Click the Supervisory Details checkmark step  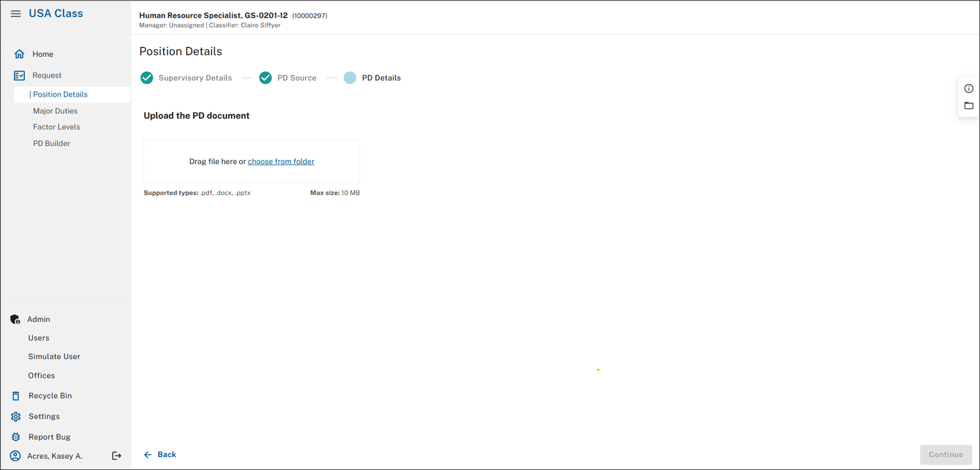[x=147, y=78]
